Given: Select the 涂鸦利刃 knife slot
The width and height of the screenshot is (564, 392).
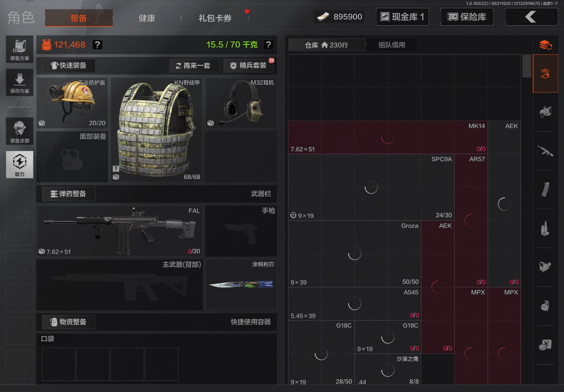Looking at the screenshot, I should [241, 285].
